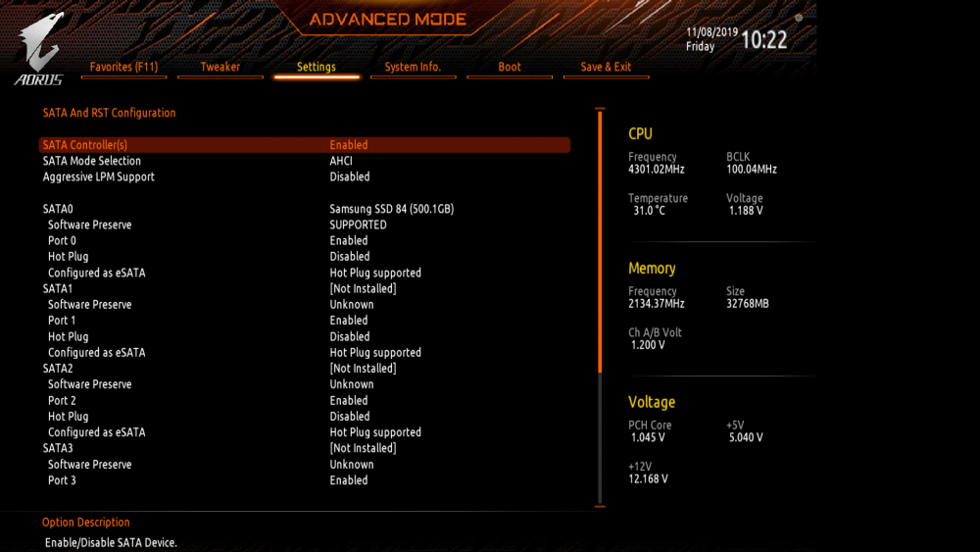
Task: Toggle Port 2 Enabled setting
Action: (349, 400)
